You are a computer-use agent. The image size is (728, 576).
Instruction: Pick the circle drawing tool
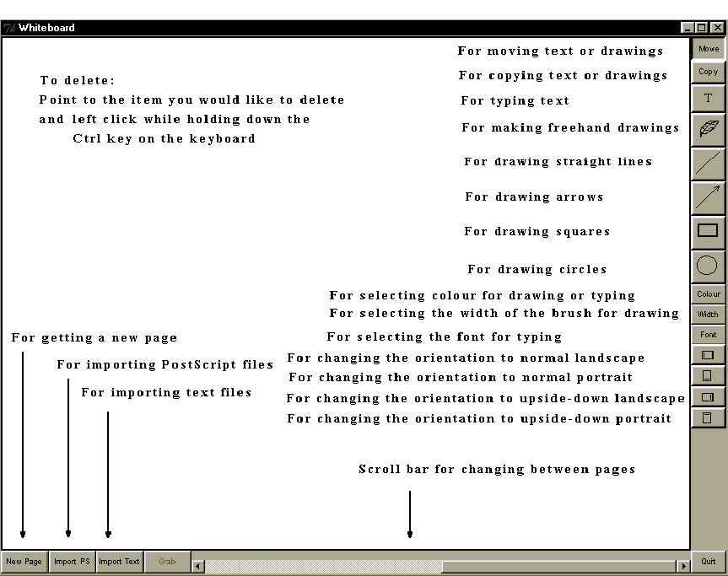pyautogui.click(x=708, y=266)
